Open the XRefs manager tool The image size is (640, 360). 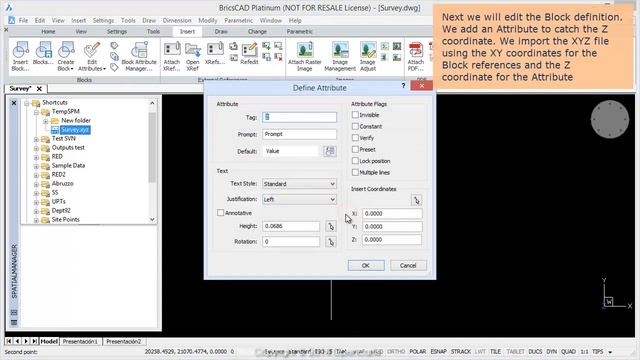click(215, 53)
